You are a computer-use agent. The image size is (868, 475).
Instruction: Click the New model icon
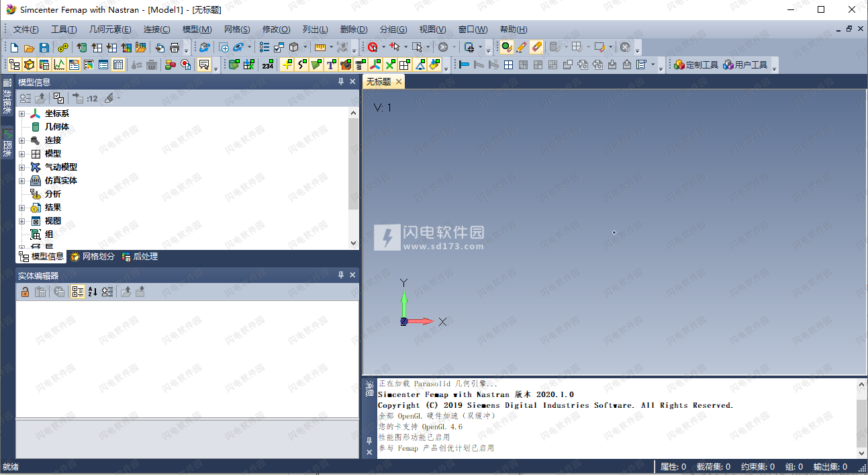tap(14, 48)
